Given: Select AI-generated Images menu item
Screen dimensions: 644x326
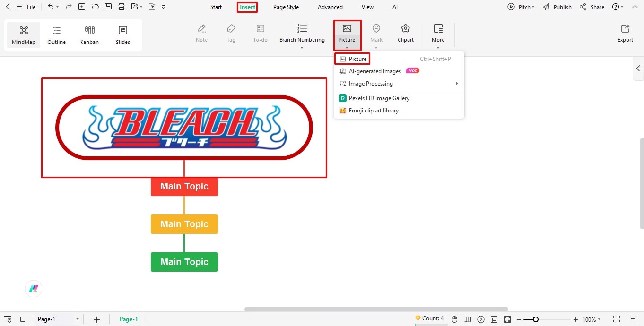Looking at the screenshot, I should coord(399,71).
